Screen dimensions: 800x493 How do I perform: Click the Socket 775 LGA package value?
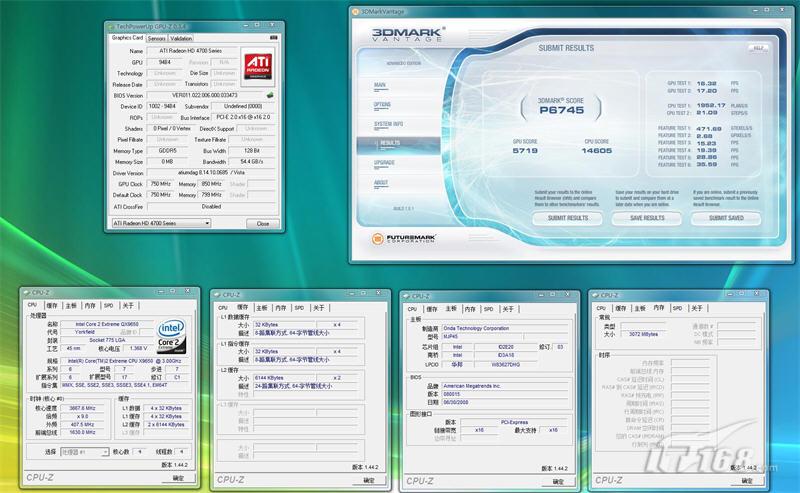click(107, 340)
